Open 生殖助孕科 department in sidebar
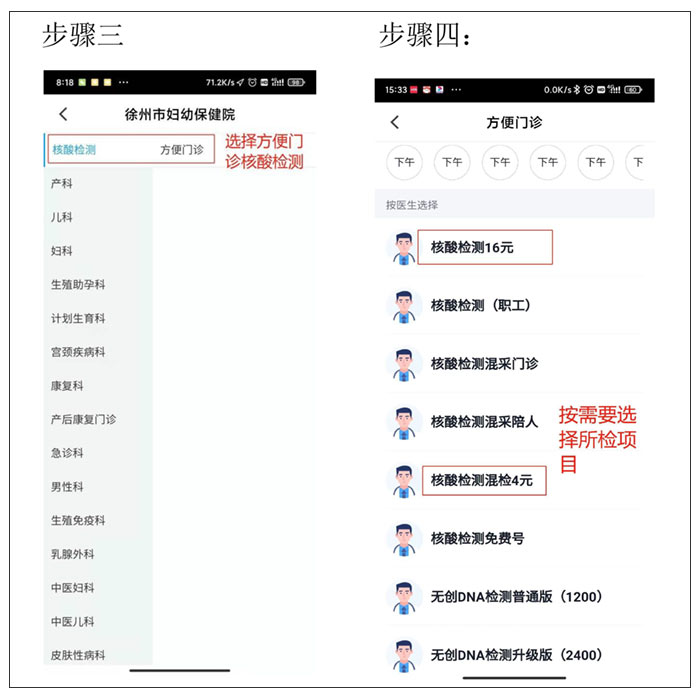 [x=78, y=285]
